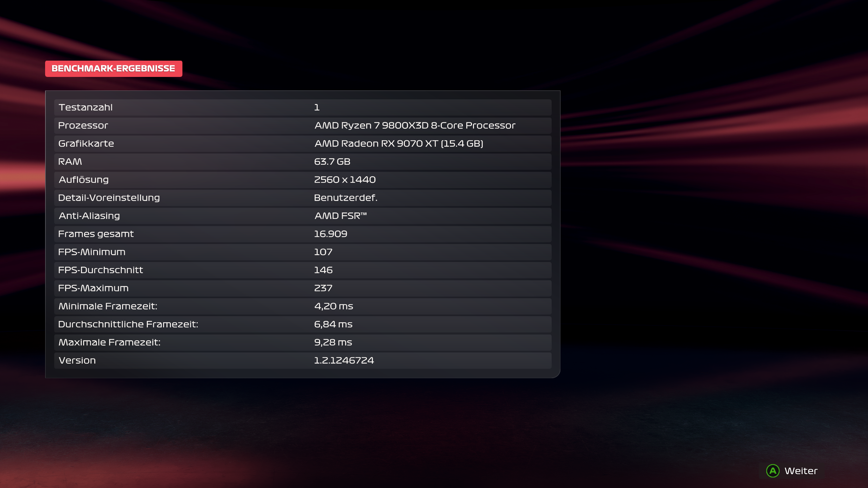
Task: Select the FPS-Maximum row
Action: pyautogui.click(x=302, y=288)
